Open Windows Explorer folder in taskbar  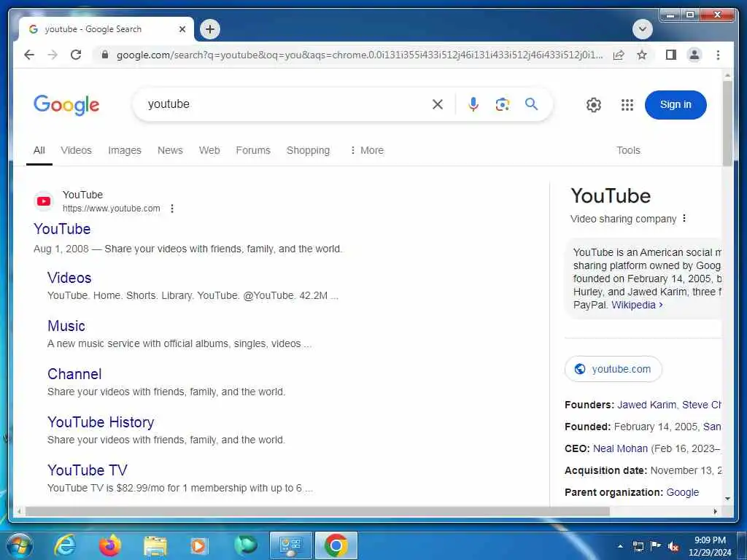tap(155, 547)
